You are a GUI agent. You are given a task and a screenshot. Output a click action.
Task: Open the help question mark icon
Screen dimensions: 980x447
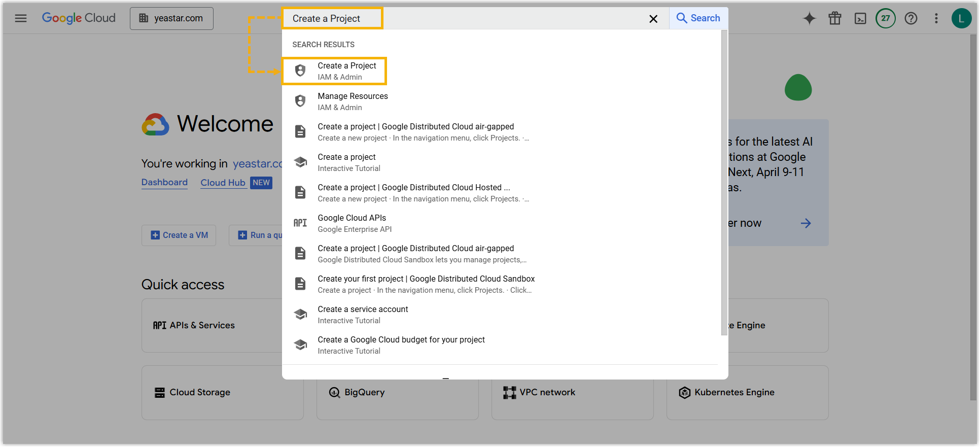[x=911, y=19]
